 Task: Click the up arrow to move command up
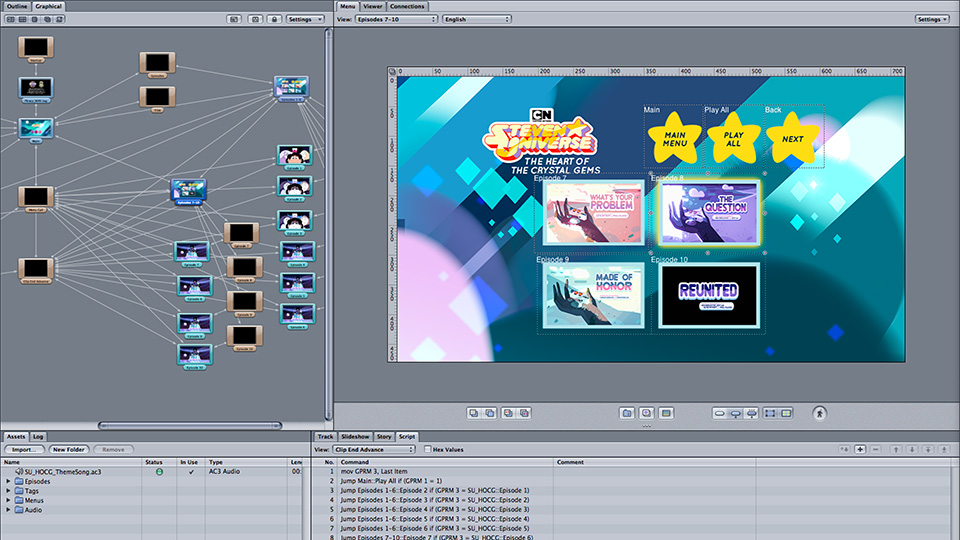click(896, 449)
